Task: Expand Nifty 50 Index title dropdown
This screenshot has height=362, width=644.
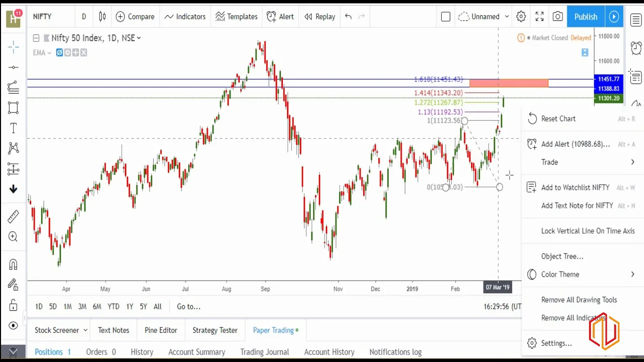Action: tap(138, 38)
